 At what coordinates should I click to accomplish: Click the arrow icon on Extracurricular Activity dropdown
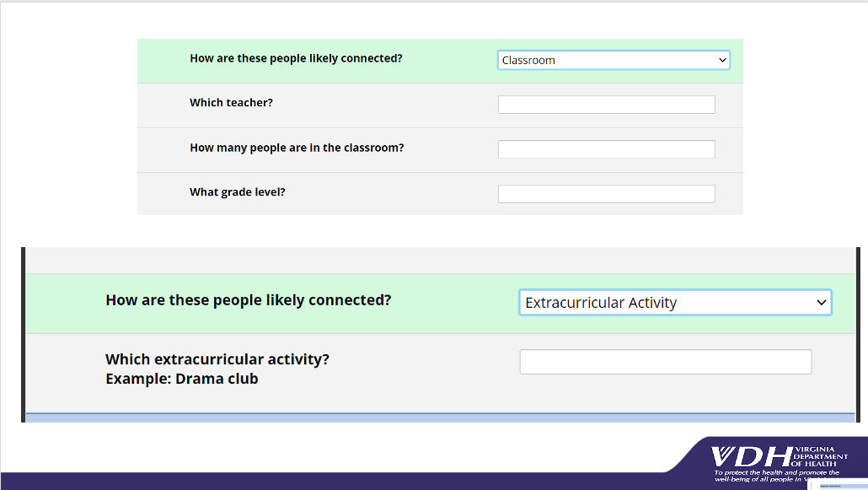(x=822, y=303)
